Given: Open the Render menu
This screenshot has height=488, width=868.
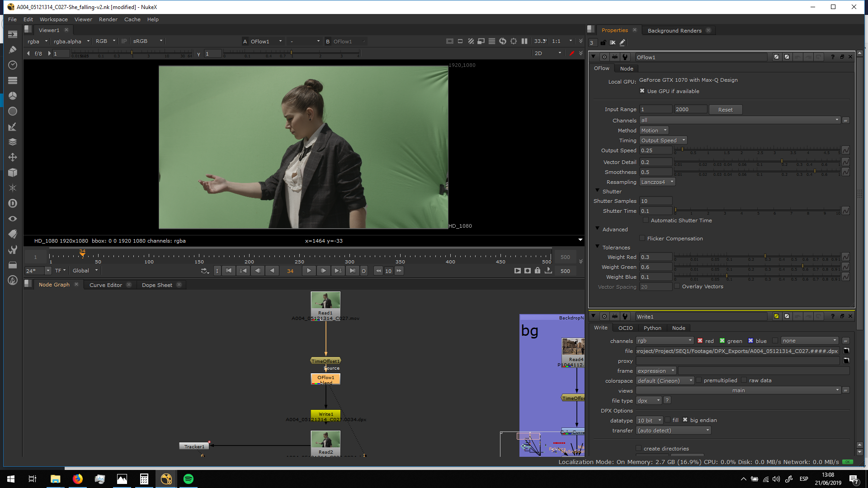Looking at the screenshot, I should 108,19.
